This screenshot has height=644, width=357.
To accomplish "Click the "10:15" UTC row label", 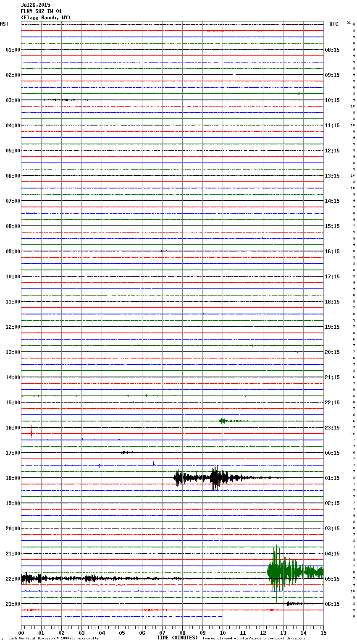I will (332, 100).
